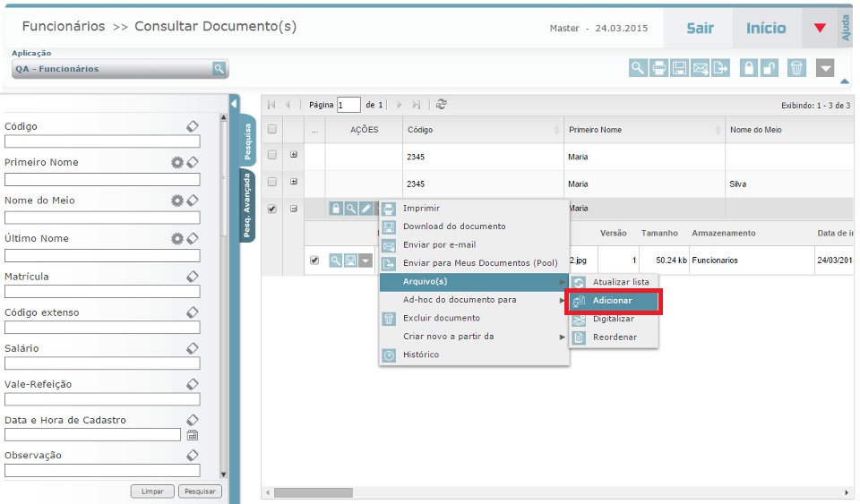Open calendar picker for Data e Hora de Cadastro

pos(192,435)
